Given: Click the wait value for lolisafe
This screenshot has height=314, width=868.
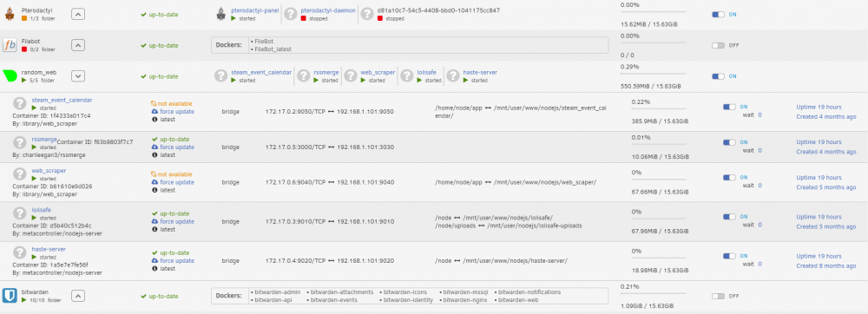Looking at the screenshot, I should 760,225.
